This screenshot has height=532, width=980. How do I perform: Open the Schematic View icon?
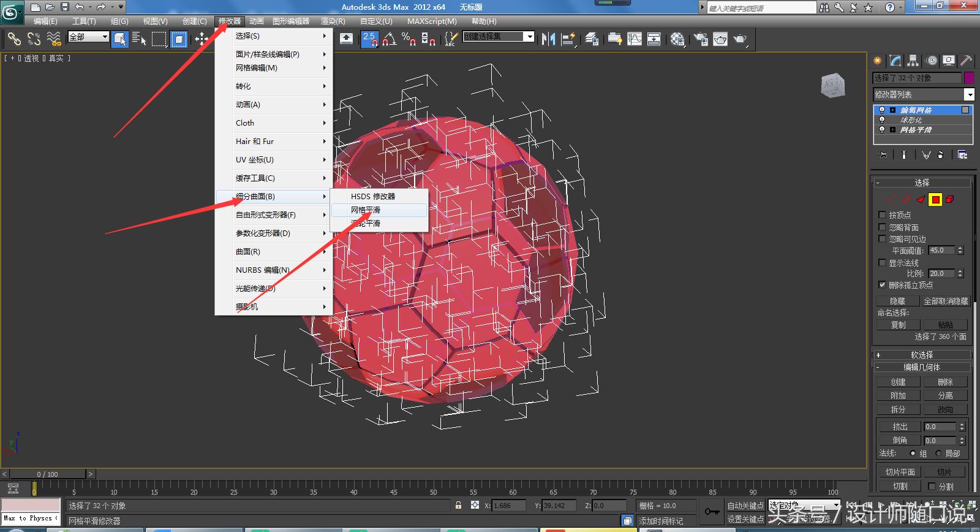pyautogui.click(x=654, y=39)
